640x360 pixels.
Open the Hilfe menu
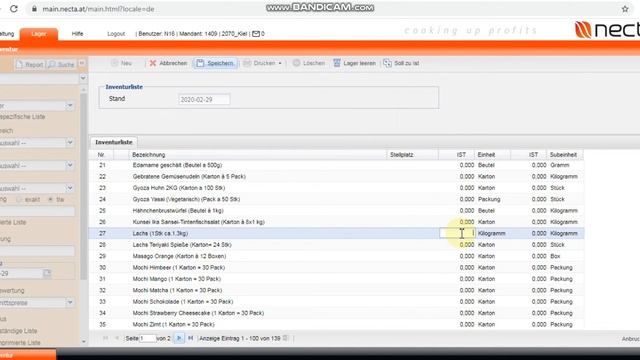pyautogui.click(x=78, y=34)
